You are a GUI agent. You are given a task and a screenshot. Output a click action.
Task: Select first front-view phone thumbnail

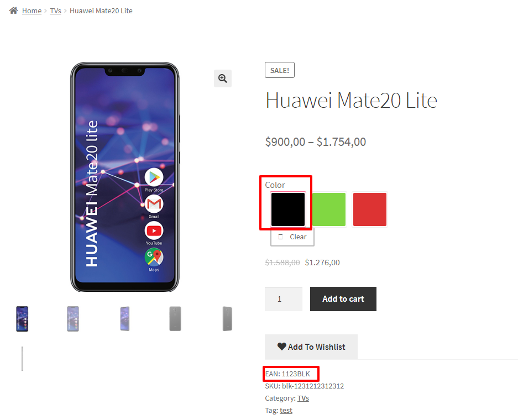click(22, 319)
